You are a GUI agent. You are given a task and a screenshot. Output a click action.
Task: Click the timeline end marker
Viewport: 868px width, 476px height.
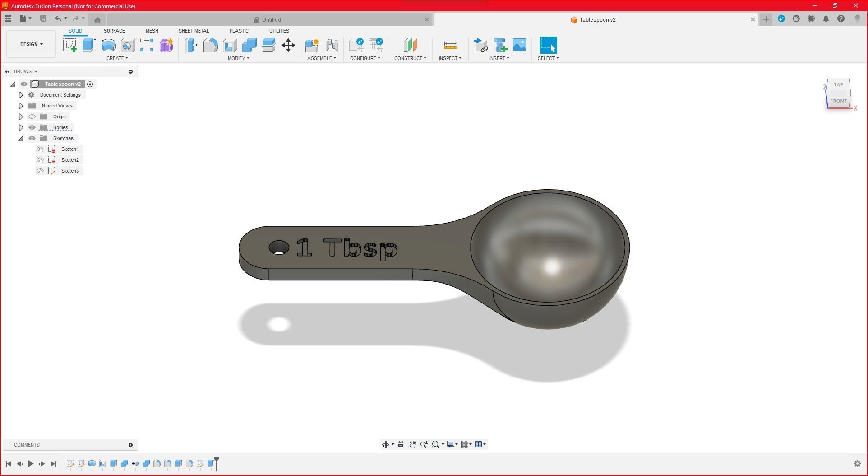point(217,463)
